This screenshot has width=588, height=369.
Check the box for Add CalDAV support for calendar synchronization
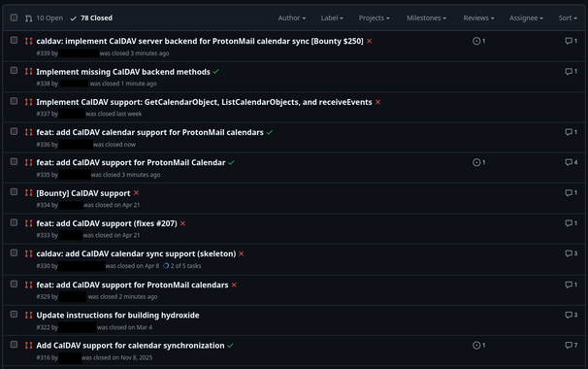(14, 345)
